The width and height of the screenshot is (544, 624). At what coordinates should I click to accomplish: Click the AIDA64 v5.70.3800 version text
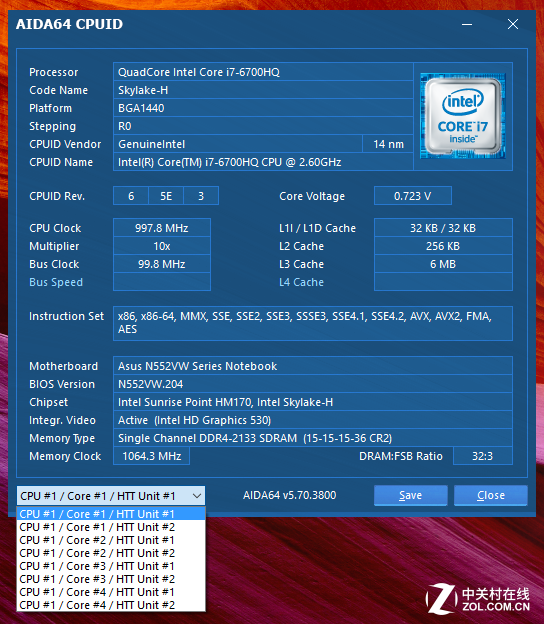290,495
